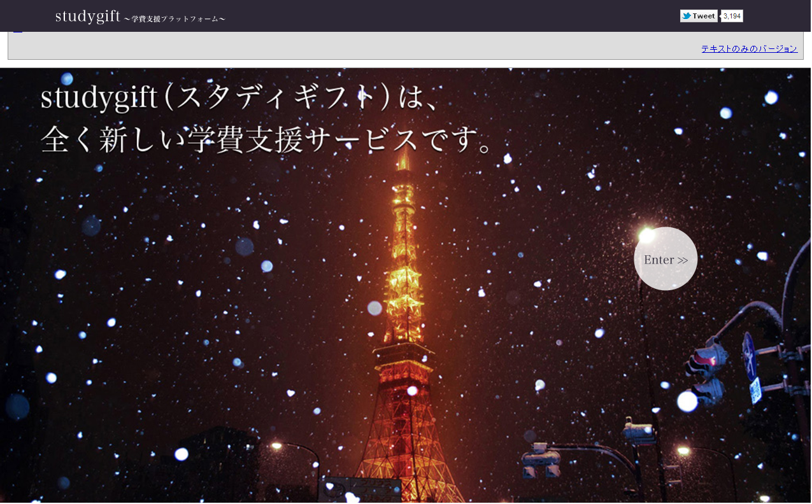Click the headline "studygift(スタディギフト)は、"

pos(239,99)
